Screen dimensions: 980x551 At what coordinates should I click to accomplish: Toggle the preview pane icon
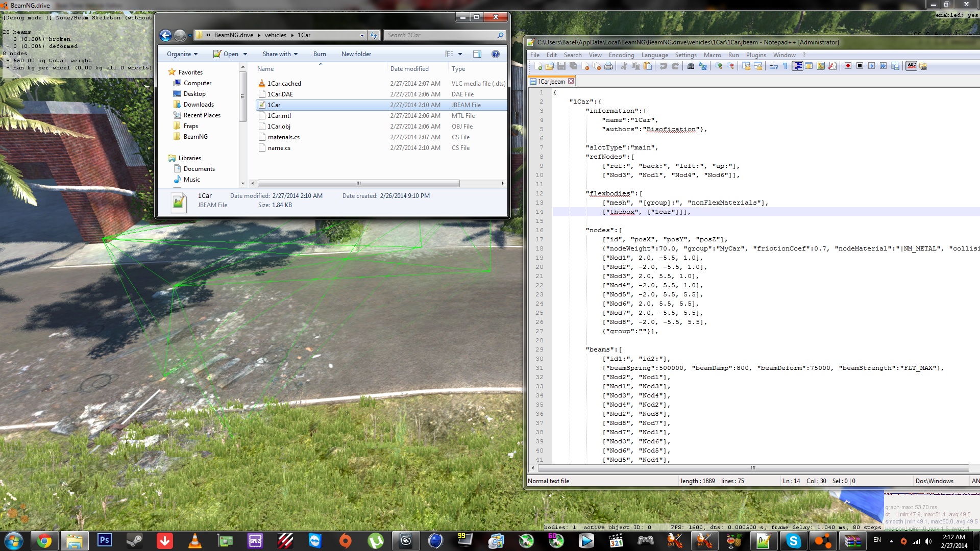coord(477,54)
